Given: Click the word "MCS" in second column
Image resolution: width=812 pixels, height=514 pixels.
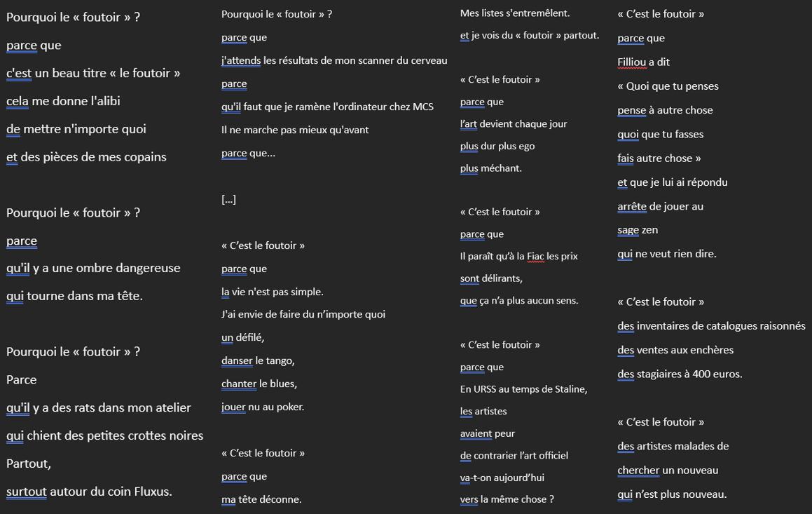Looking at the screenshot, I should pyautogui.click(x=423, y=107).
